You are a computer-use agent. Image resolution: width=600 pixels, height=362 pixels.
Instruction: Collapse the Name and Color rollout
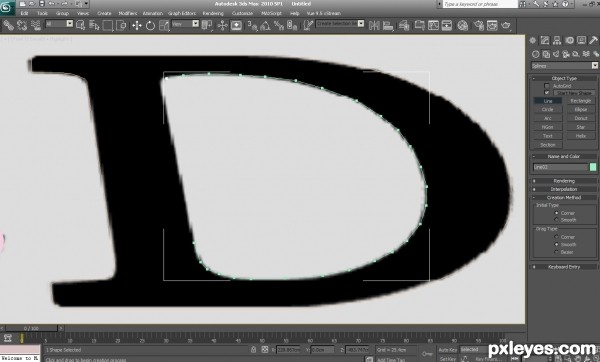coord(564,156)
